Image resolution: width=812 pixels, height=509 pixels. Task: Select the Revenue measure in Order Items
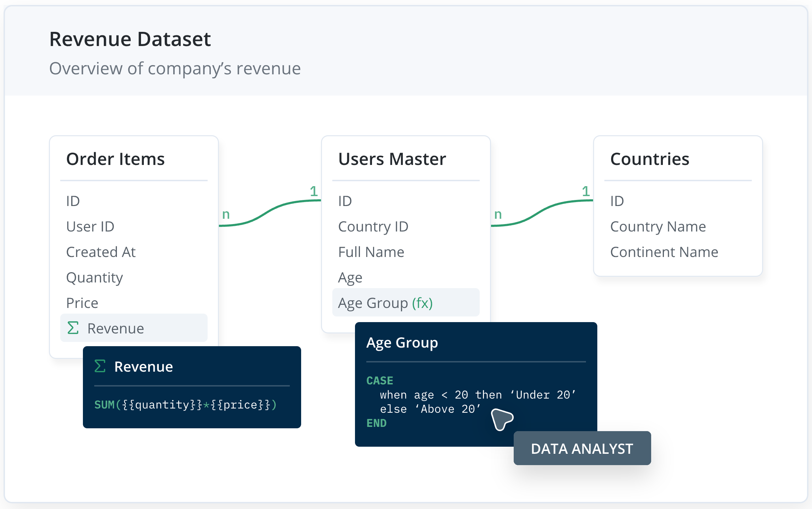134,328
